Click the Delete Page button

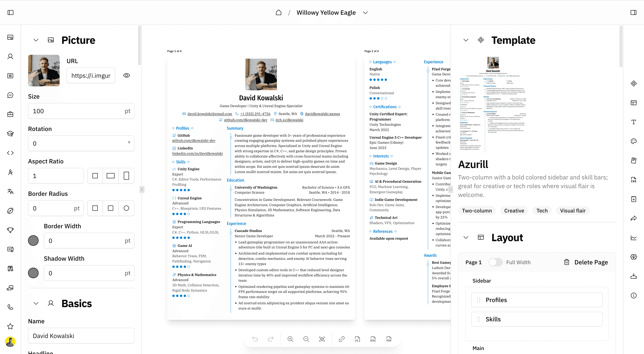coord(586,262)
